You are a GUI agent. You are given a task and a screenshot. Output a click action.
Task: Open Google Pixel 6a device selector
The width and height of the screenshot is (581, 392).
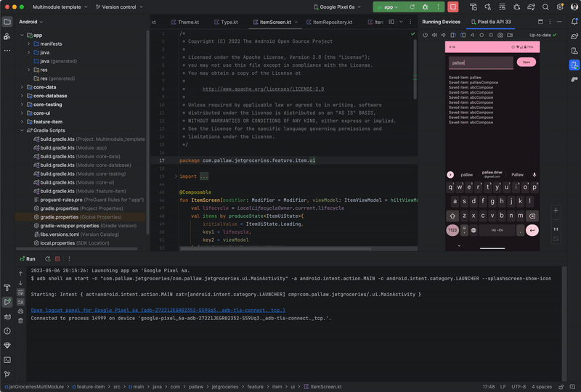pos(337,7)
